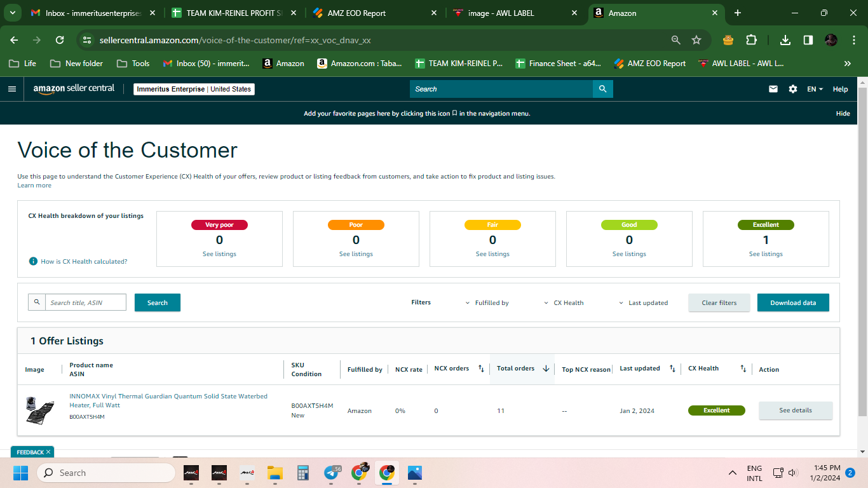Click the teal Search button beside ASIN field

pyautogui.click(x=158, y=302)
